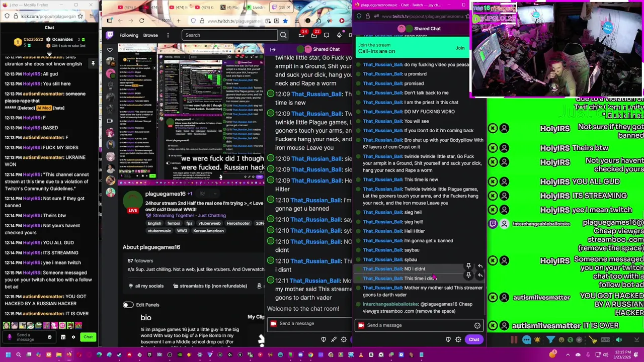Reload the Twitch page in Firefox

pos(141,21)
